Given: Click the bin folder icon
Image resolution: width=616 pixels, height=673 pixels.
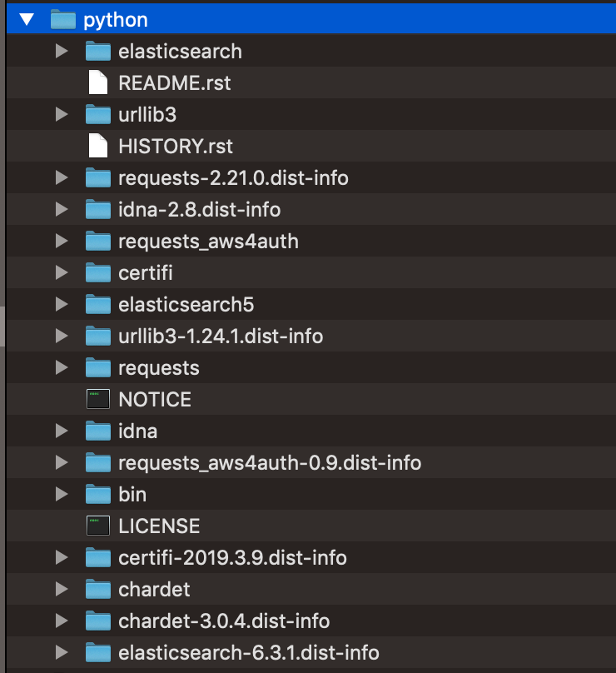Looking at the screenshot, I should tap(98, 495).
